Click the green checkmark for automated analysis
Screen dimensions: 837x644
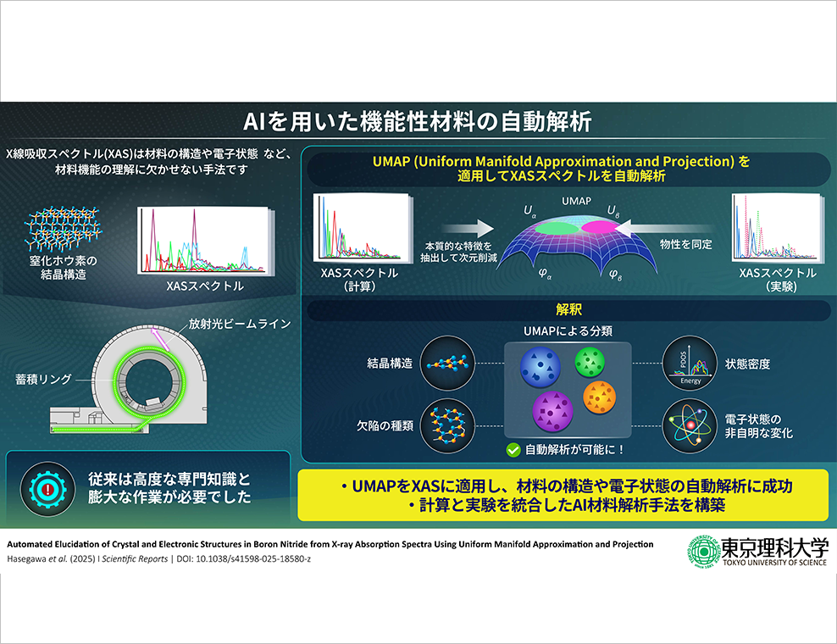(513, 450)
